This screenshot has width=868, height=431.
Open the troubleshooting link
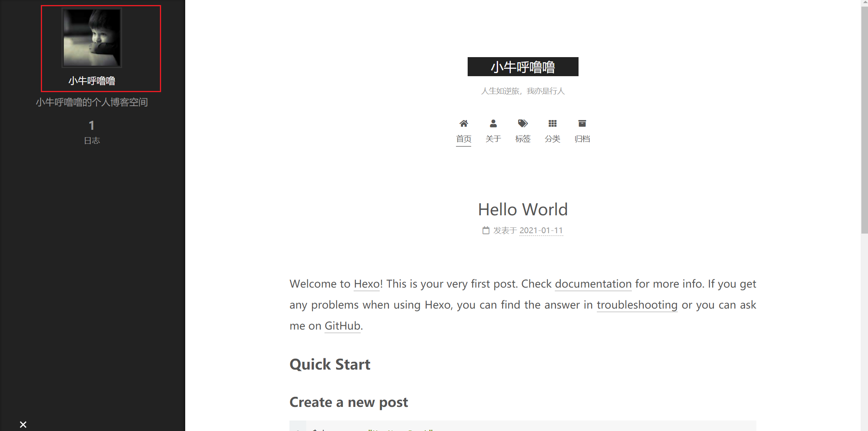[x=637, y=305]
